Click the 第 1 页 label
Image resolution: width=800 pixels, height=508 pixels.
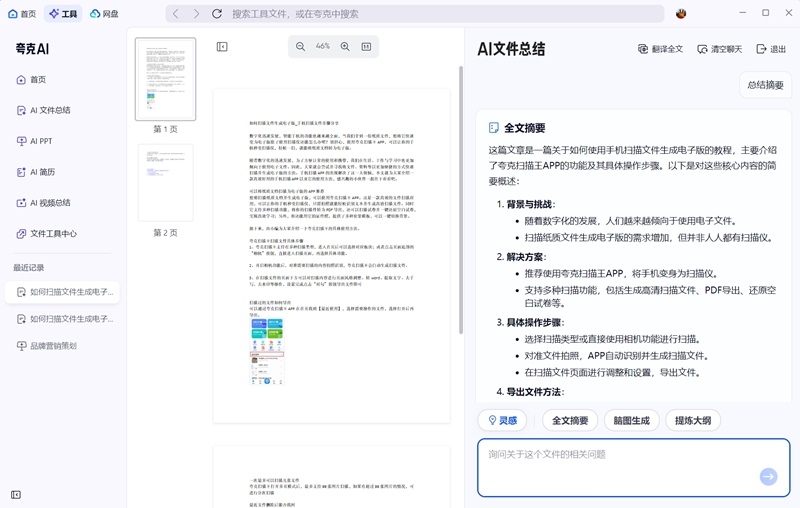tap(165, 130)
